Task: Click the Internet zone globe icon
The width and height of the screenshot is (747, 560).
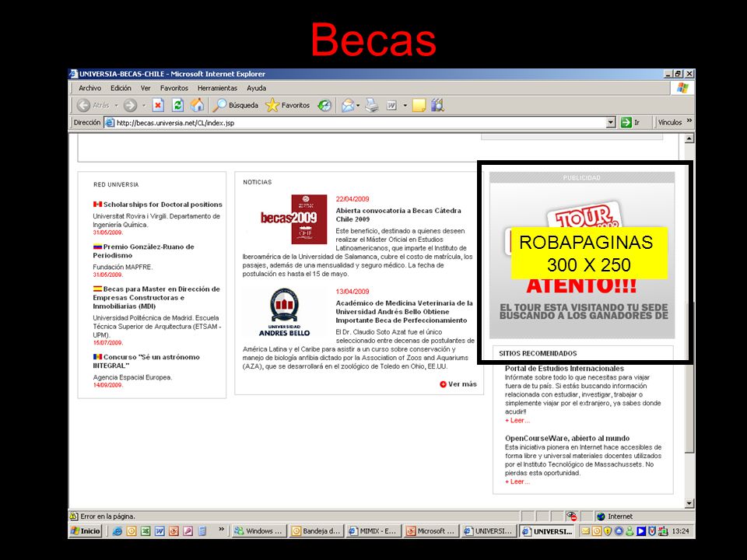Action: 601,516
